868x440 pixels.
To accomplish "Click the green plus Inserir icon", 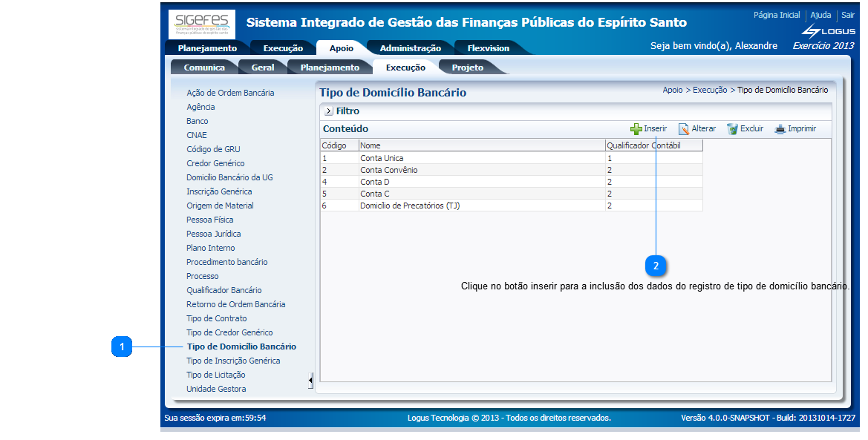I will tap(636, 129).
